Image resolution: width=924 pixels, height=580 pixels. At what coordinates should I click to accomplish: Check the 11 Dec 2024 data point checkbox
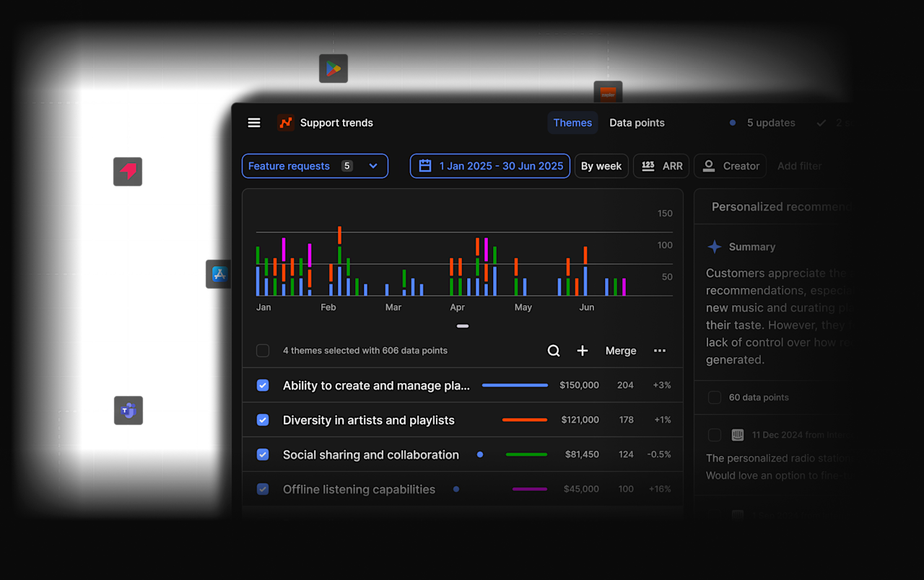[715, 435]
